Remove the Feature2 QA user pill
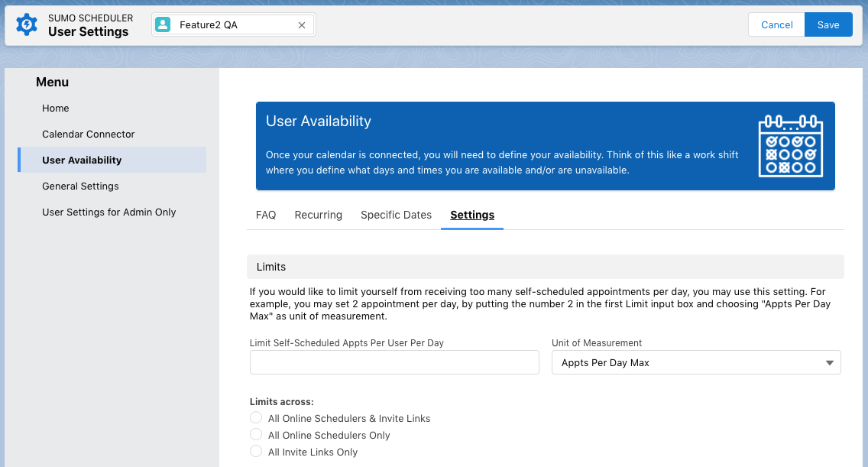The width and height of the screenshot is (868, 467). [x=302, y=25]
